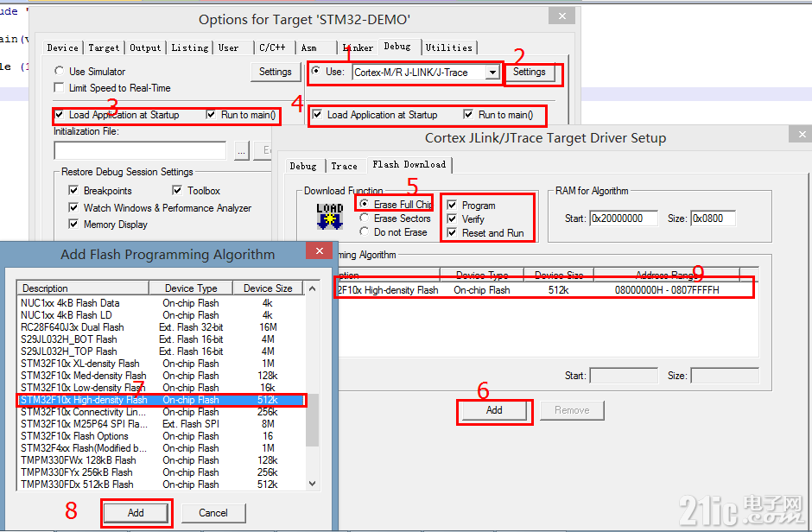Select STM32F10x M25P64 SPI Flash row
This screenshot has height=532, width=812.
click(x=161, y=424)
